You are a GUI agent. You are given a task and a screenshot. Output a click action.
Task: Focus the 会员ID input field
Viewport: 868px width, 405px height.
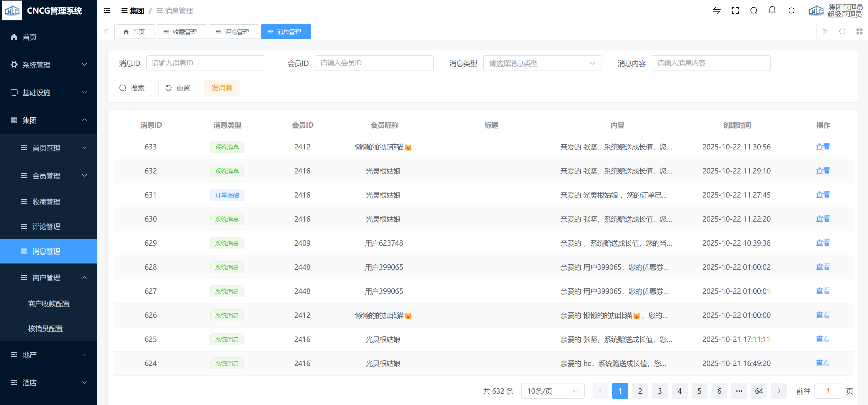(374, 63)
